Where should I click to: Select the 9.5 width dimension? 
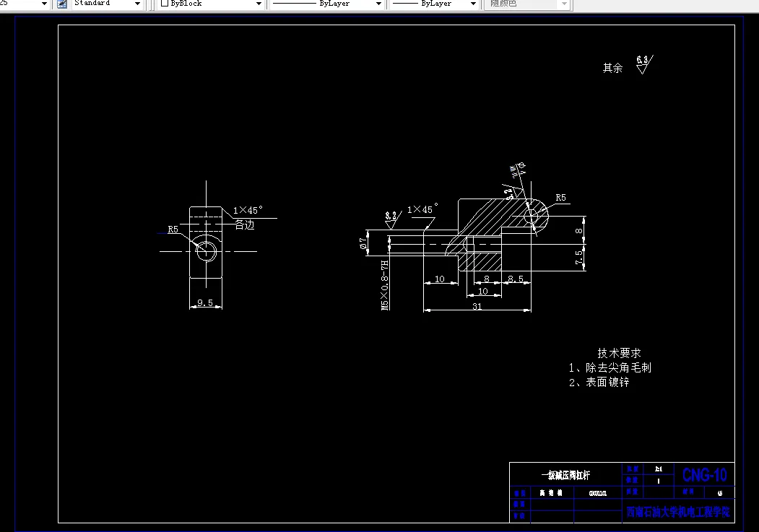click(x=205, y=302)
